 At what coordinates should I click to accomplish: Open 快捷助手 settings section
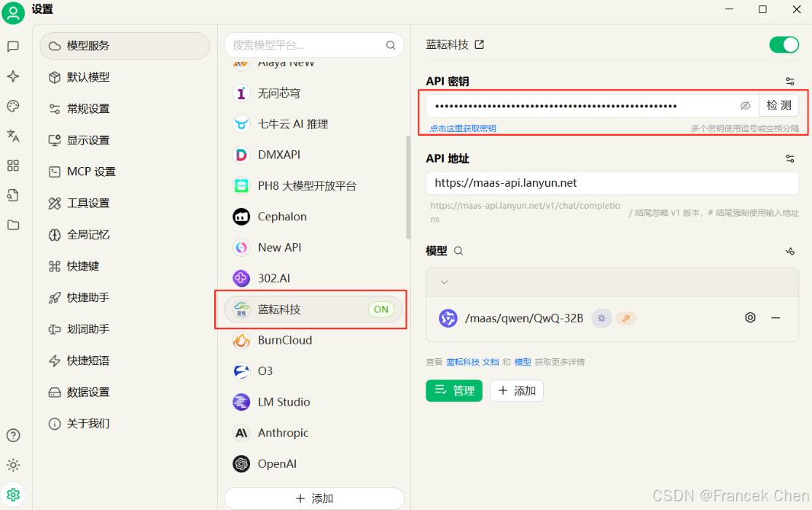(x=125, y=298)
